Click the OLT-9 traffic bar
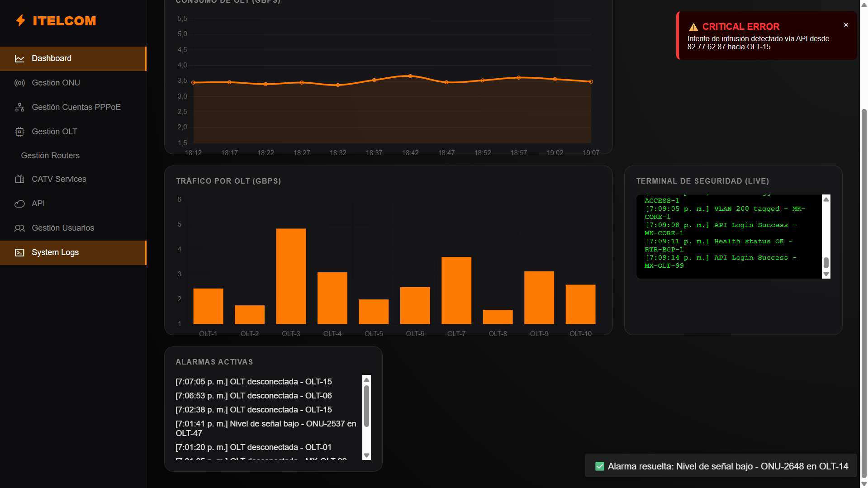 click(x=539, y=298)
